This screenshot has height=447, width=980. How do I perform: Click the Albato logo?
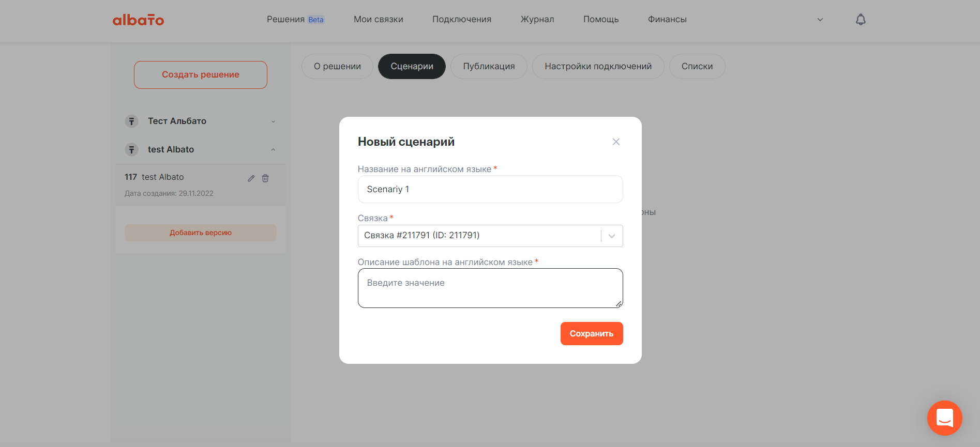point(138,20)
